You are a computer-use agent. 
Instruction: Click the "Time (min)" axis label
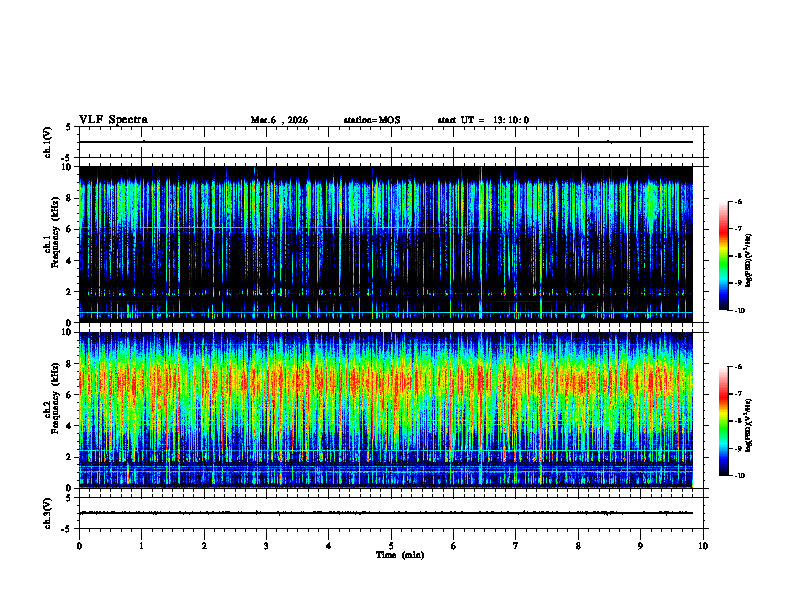[400, 555]
